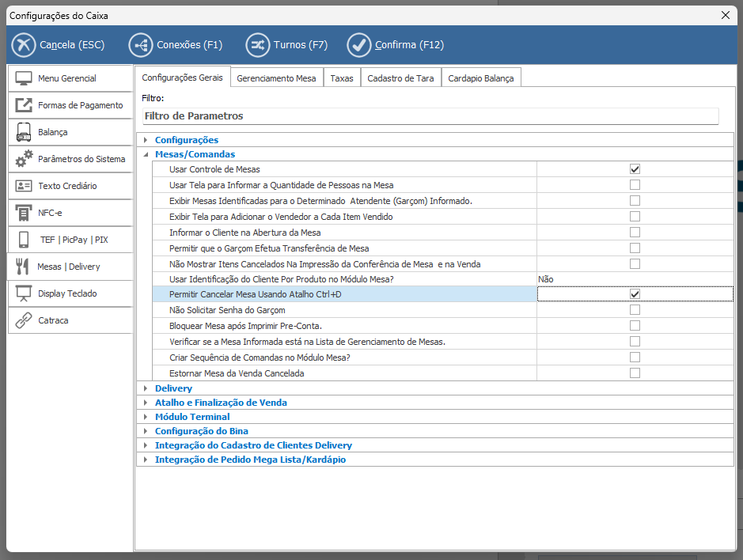Screen dimensions: 743x560
Task: Switch to the Gerenciamento Mesa tab
Action: pos(276,78)
